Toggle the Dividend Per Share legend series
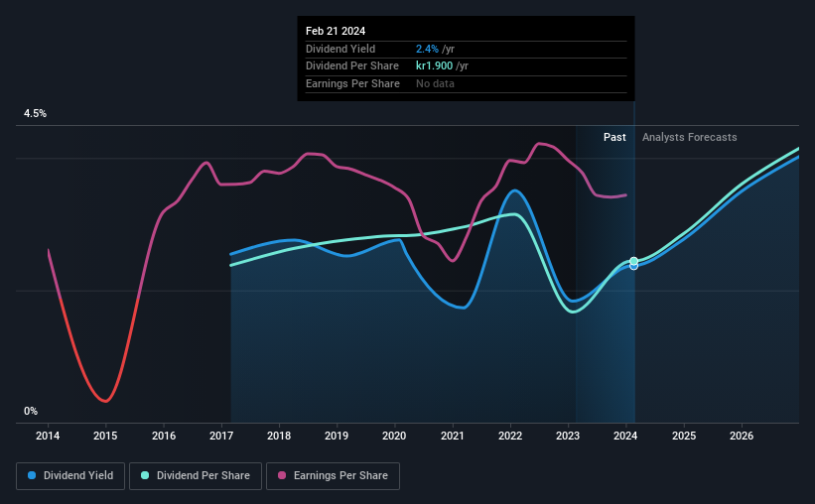Image resolution: width=815 pixels, height=504 pixels. [196, 476]
